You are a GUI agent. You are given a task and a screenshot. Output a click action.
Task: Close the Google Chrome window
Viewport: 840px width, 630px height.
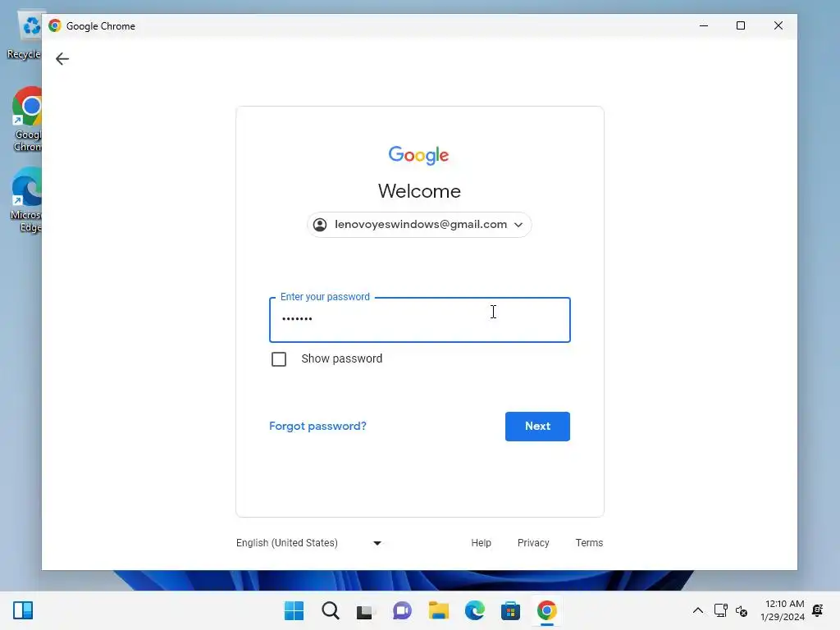(x=778, y=25)
